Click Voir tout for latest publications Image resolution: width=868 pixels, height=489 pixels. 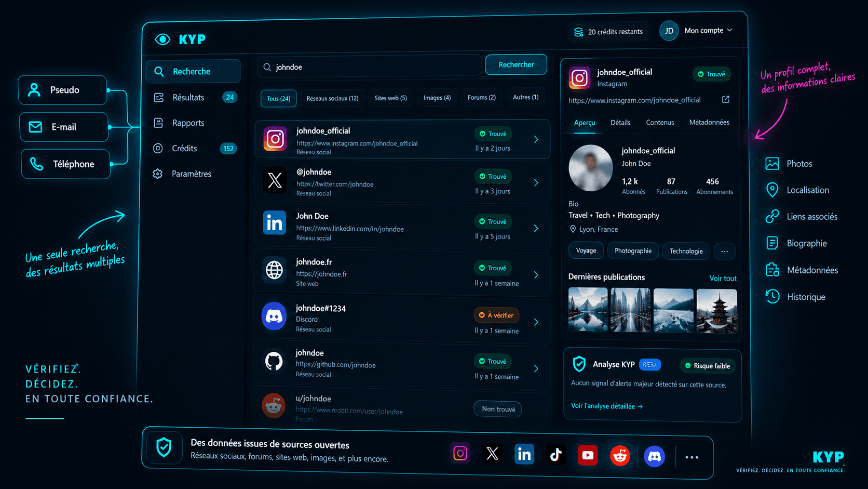click(723, 279)
